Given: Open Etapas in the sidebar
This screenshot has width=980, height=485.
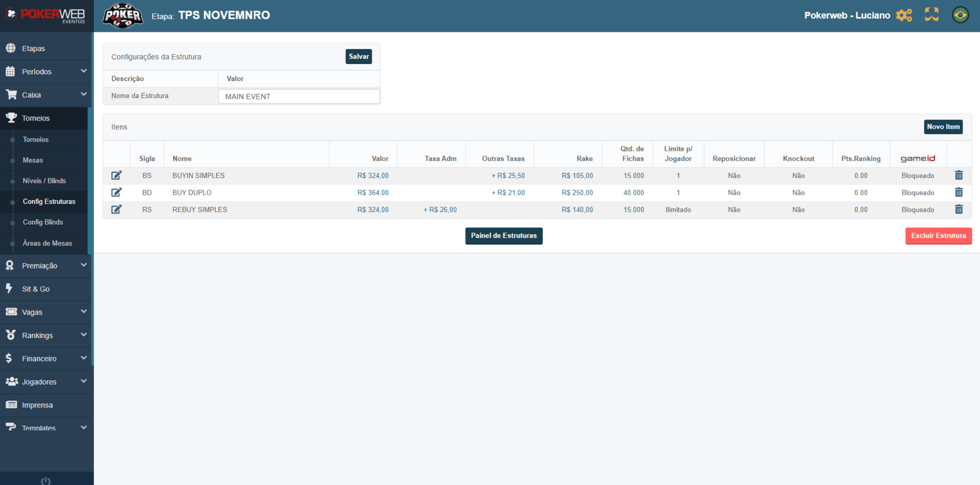Looking at the screenshot, I should 33,49.
